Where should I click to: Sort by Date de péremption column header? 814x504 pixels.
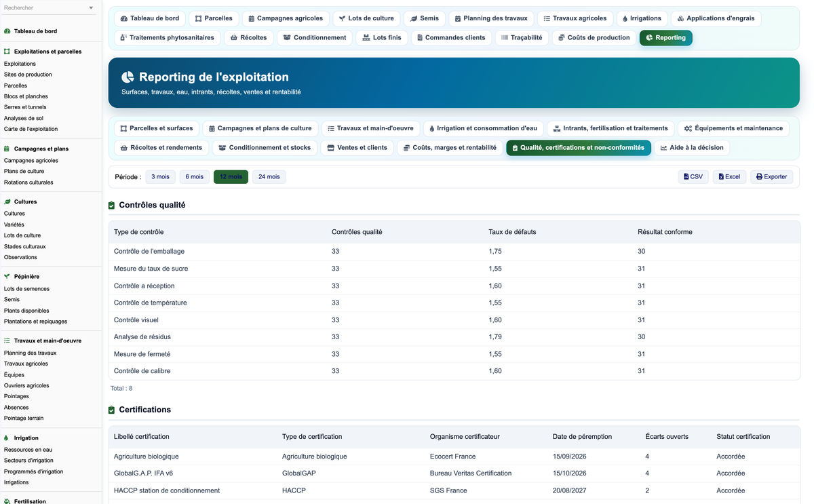pos(582,437)
